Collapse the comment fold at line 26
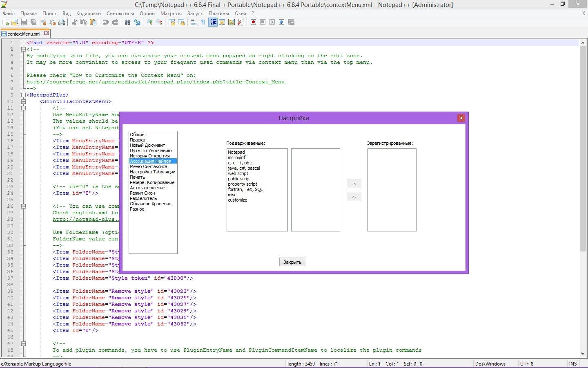The height and width of the screenshot is (368, 588). [x=23, y=206]
